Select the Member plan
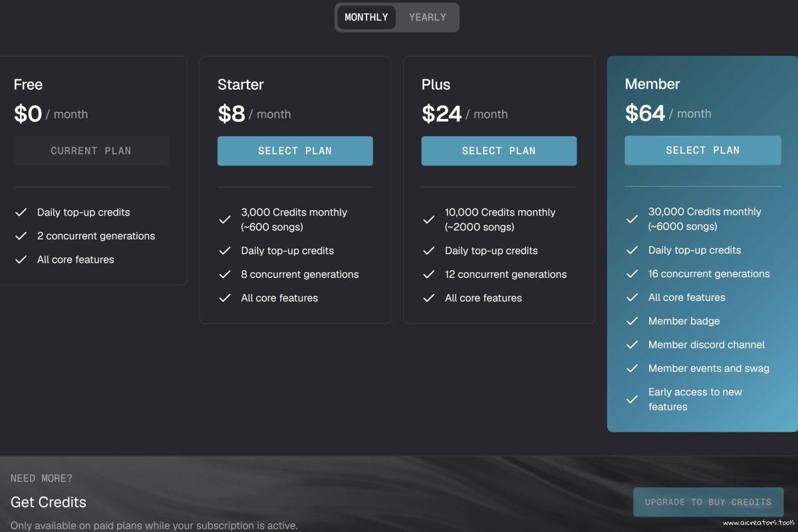Image resolution: width=798 pixels, height=532 pixels. [x=702, y=150]
